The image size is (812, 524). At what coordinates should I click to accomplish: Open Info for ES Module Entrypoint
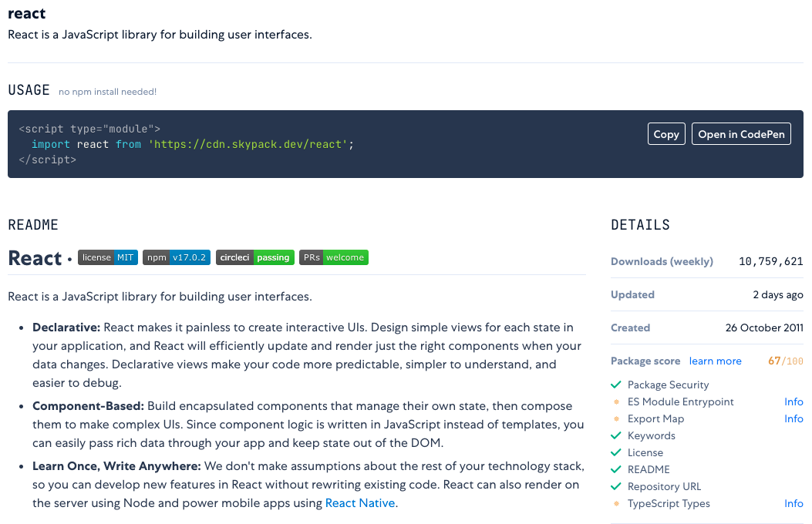[x=793, y=402]
